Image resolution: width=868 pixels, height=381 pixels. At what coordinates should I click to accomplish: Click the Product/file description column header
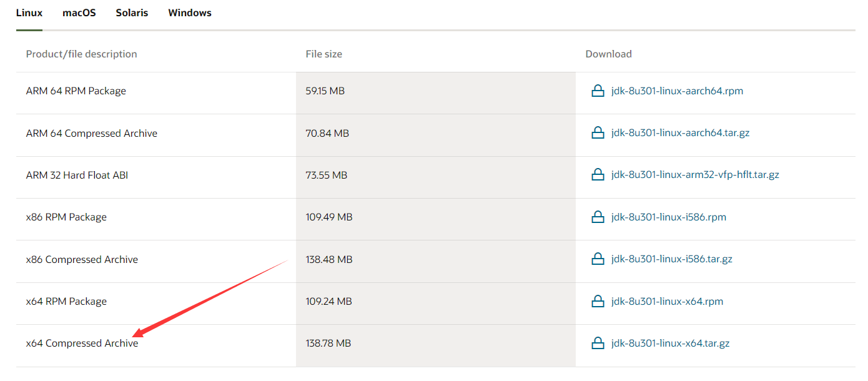82,54
